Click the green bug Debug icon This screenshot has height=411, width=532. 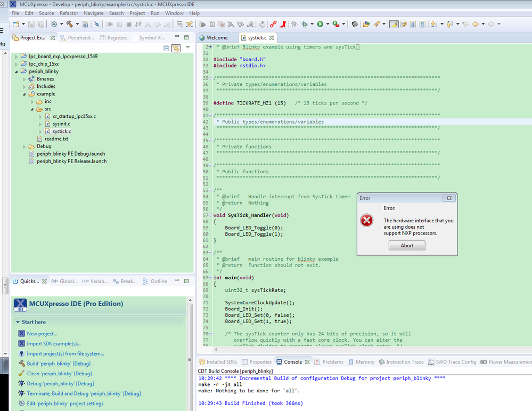click(304, 24)
